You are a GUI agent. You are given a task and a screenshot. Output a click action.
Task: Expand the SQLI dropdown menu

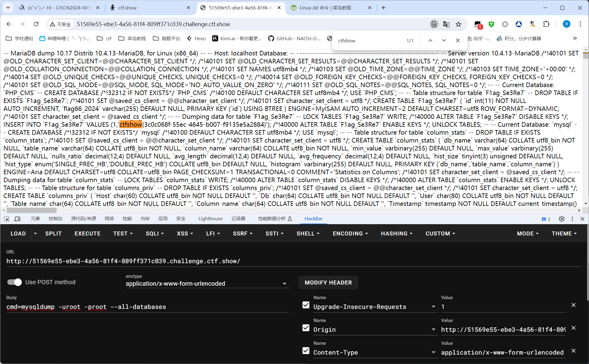(x=155, y=234)
